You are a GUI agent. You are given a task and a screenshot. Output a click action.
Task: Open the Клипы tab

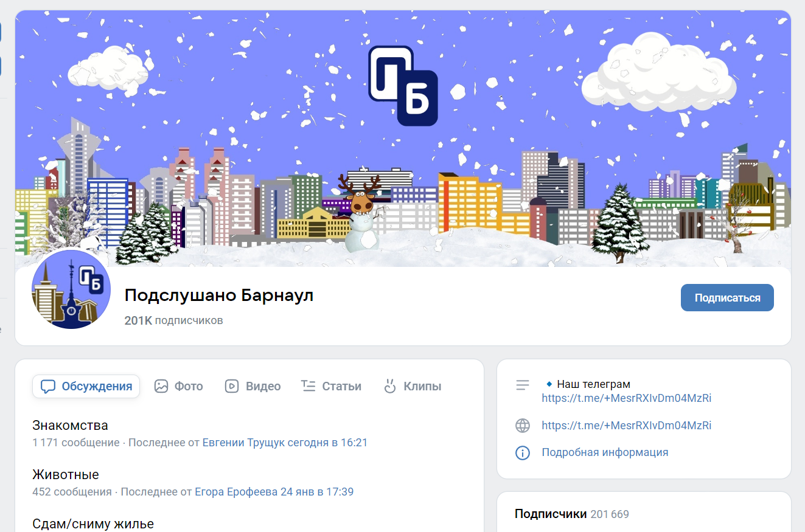pyautogui.click(x=412, y=386)
